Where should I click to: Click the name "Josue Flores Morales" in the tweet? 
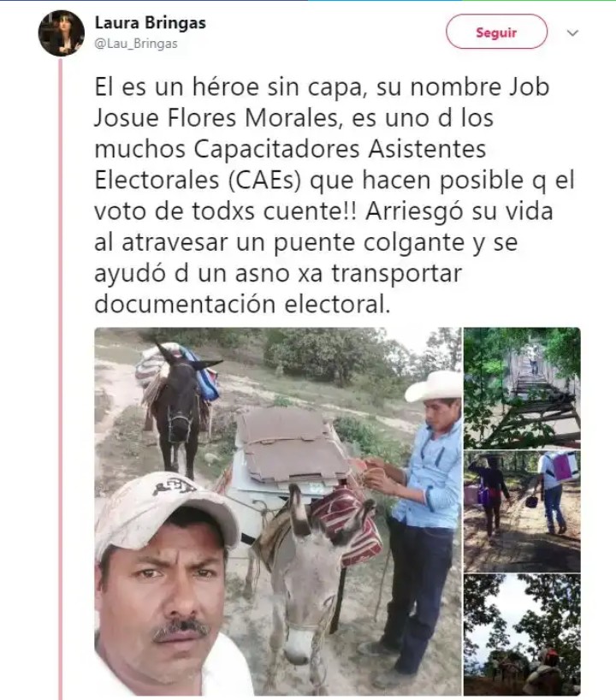click(x=220, y=119)
